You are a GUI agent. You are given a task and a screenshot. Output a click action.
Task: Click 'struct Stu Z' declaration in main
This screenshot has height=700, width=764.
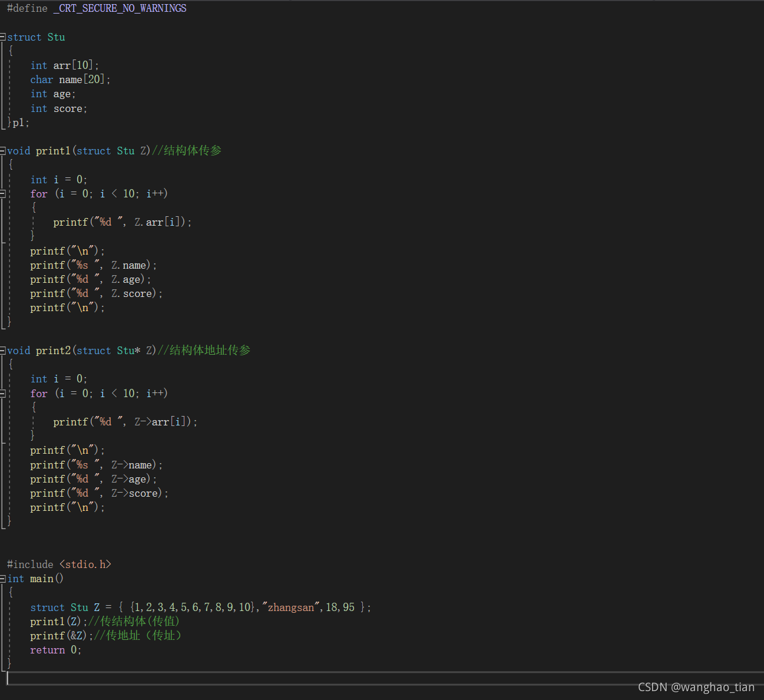pyautogui.click(x=65, y=607)
